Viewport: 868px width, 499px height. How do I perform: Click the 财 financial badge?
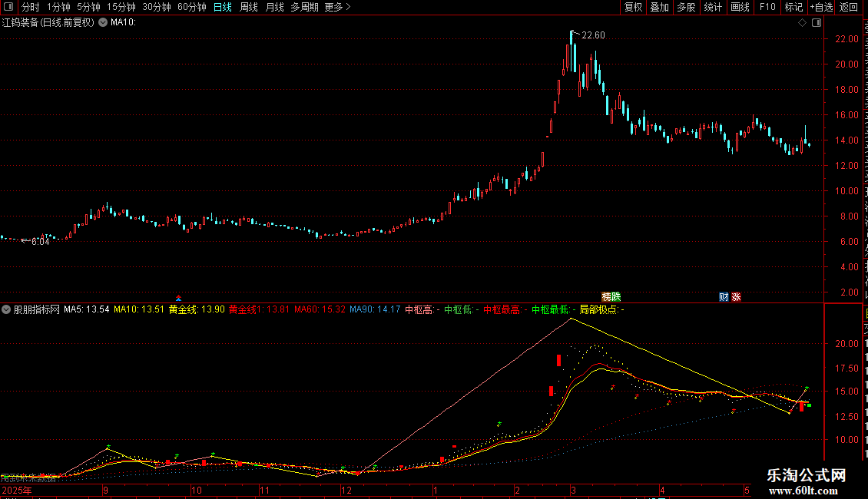pyautogui.click(x=724, y=297)
